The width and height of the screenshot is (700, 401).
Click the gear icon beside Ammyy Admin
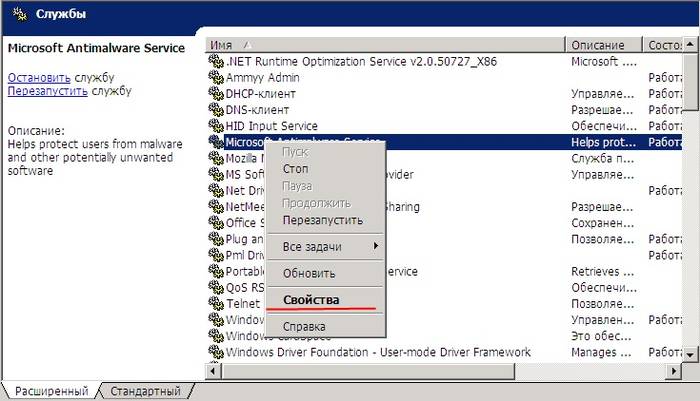(x=216, y=77)
